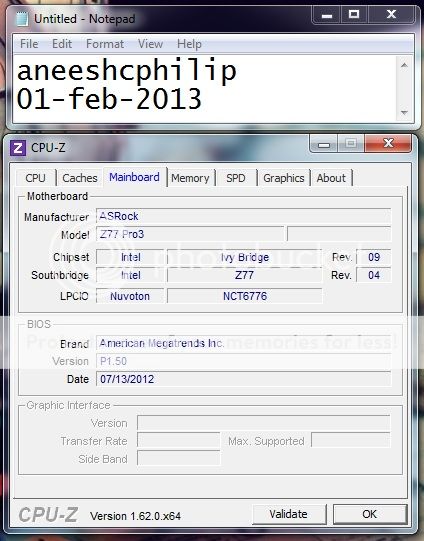Click Notepad scrollbar up arrow
This screenshot has height=541, width=424.
pyautogui.click(x=404, y=65)
